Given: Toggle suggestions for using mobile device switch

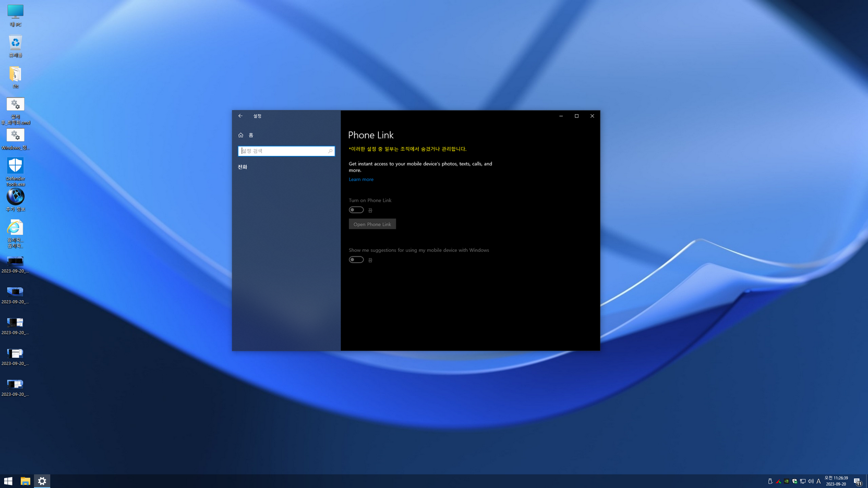Looking at the screenshot, I should click(356, 260).
